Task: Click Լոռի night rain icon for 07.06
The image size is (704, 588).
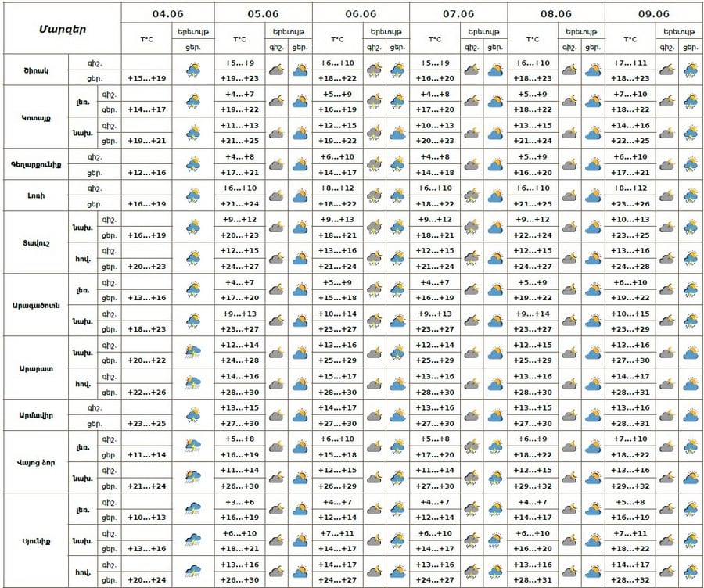Action: (472, 196)
